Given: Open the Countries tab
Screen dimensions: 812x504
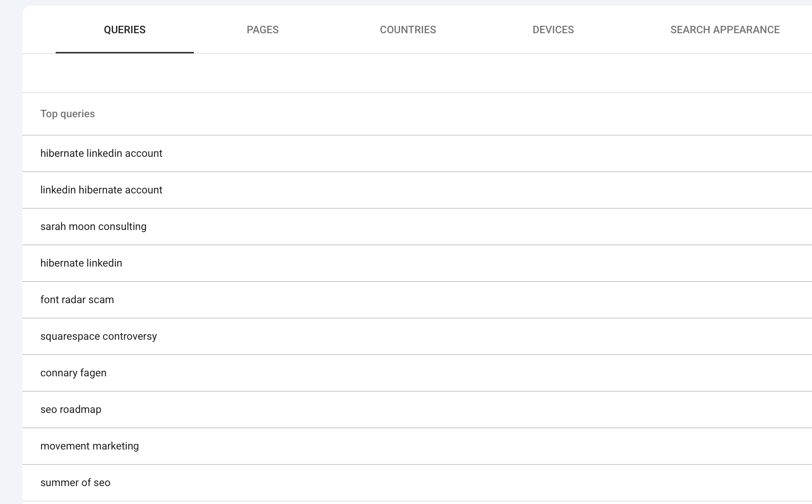Looking at the screenshot, I should click(x=408, y=30).
